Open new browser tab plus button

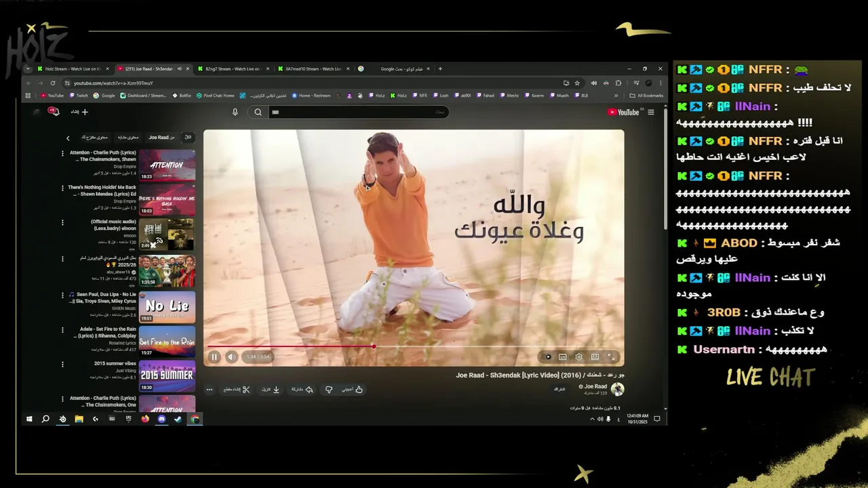pos(440,68)
